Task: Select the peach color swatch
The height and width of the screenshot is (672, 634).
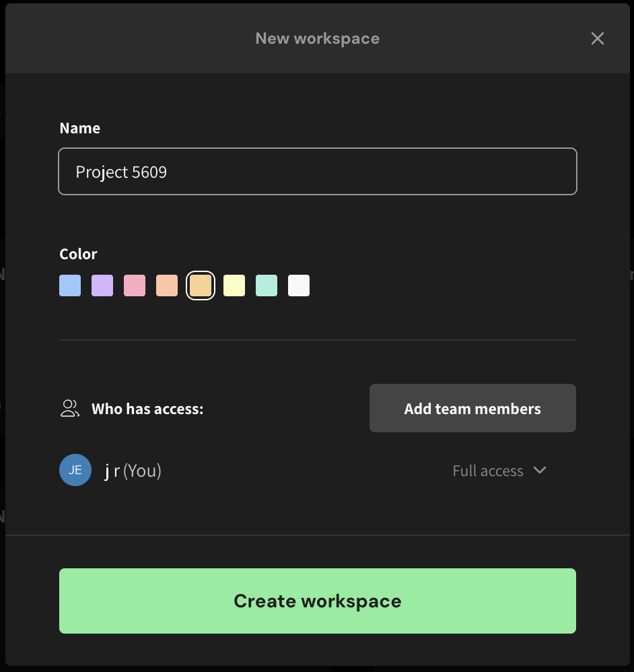Action: (x=167, y=285)
